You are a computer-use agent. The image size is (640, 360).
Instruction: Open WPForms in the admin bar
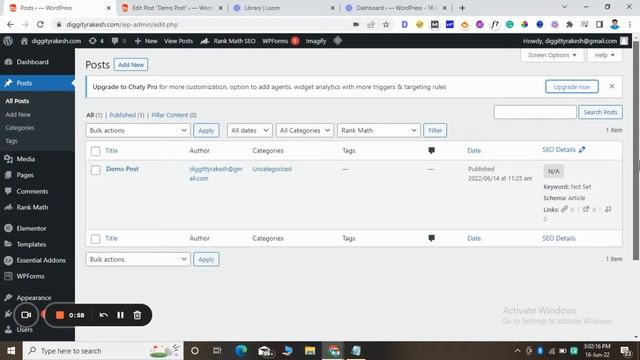point(280,41)
